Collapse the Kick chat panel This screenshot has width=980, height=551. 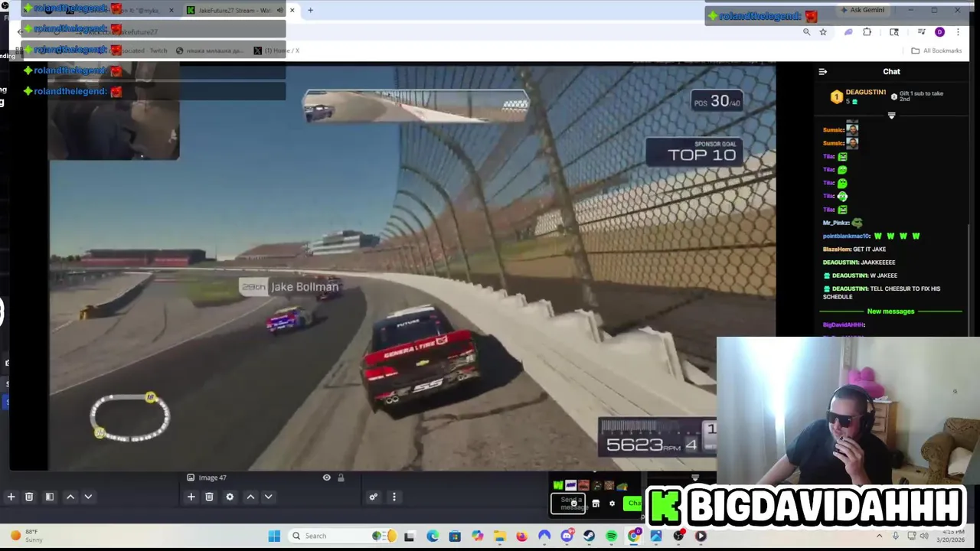coord(822,71)
